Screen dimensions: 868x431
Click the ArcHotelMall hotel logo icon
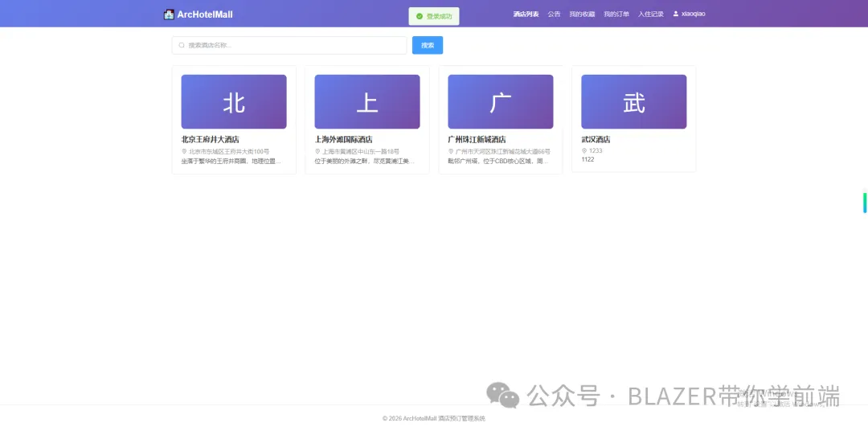[169, 14]
